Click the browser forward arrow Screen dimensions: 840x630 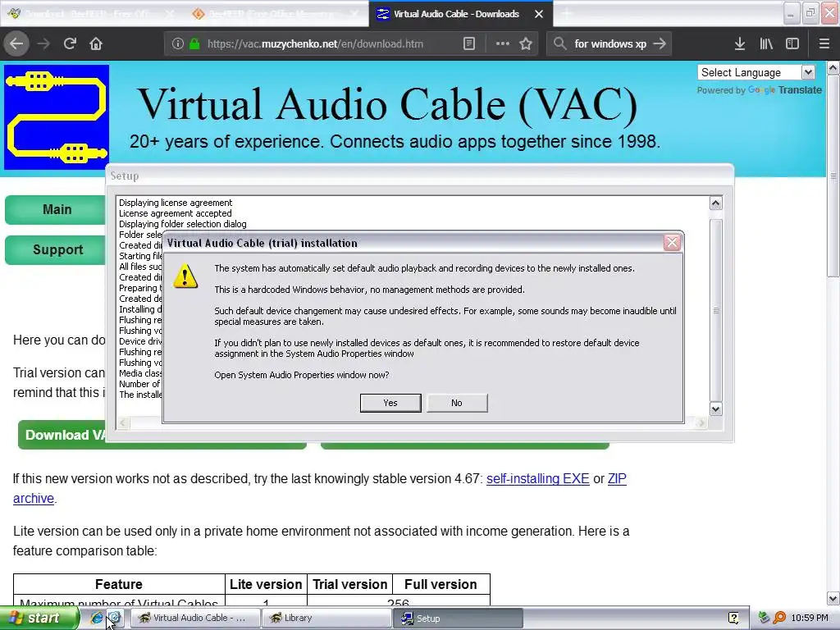44,44
